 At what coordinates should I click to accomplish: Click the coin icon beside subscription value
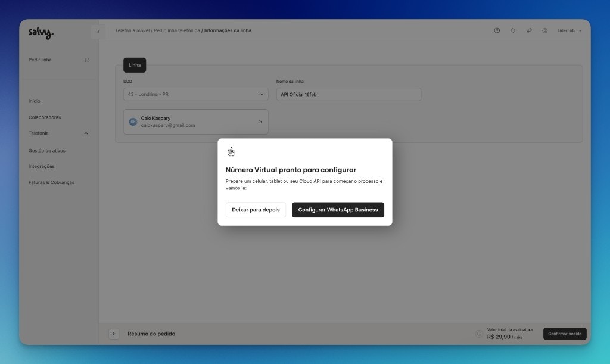coord(479,334)
